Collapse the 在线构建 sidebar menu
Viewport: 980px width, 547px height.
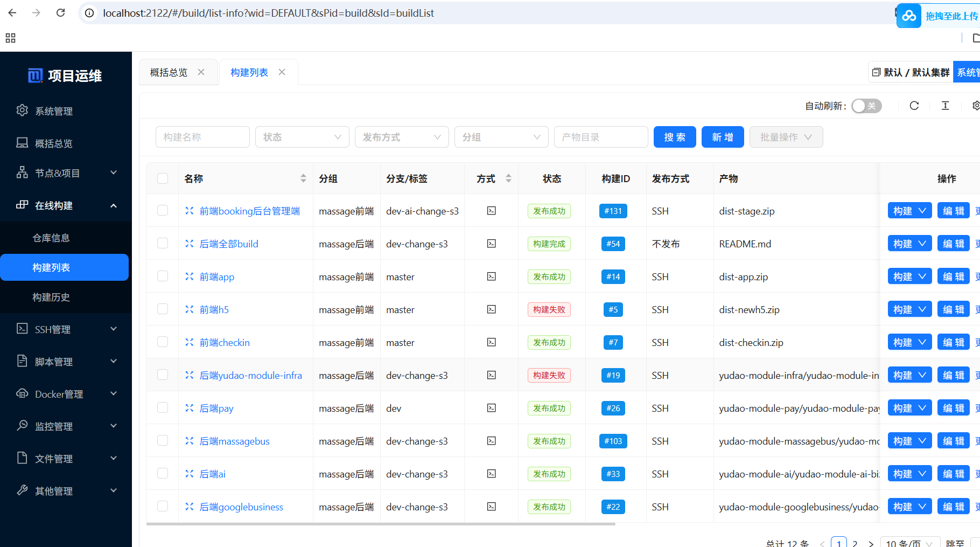[66, 205]
